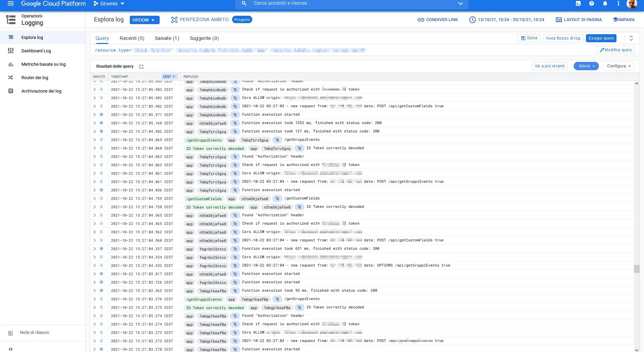The image size is (644, 352).
Task: Open the Configura dropdown
Action: [x=619, y=66]
